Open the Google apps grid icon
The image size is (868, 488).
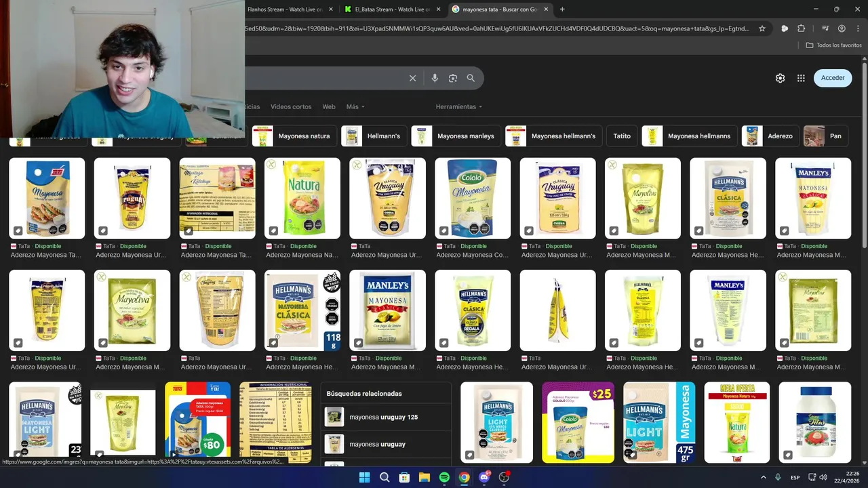click(x=801, y=78)
